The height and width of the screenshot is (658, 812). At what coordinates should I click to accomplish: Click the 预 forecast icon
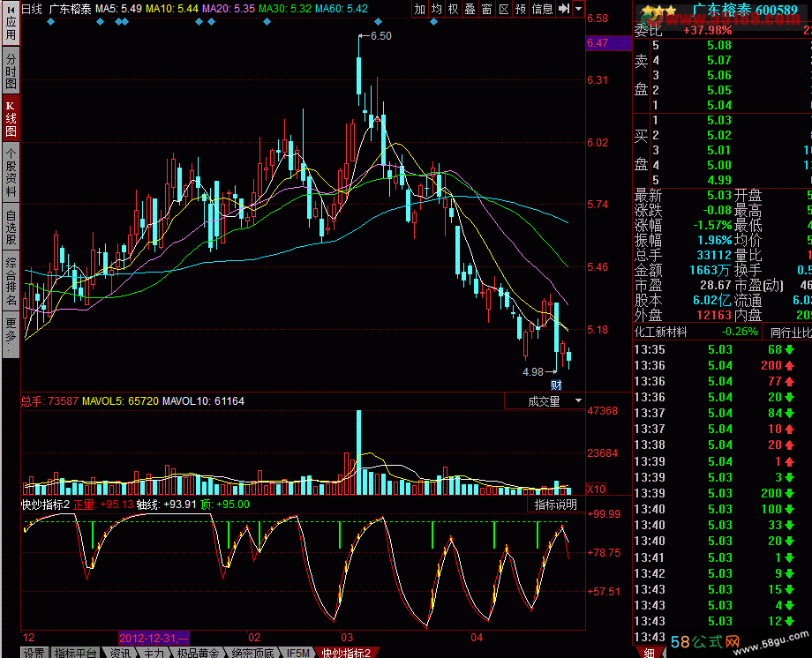pos(521,9)
